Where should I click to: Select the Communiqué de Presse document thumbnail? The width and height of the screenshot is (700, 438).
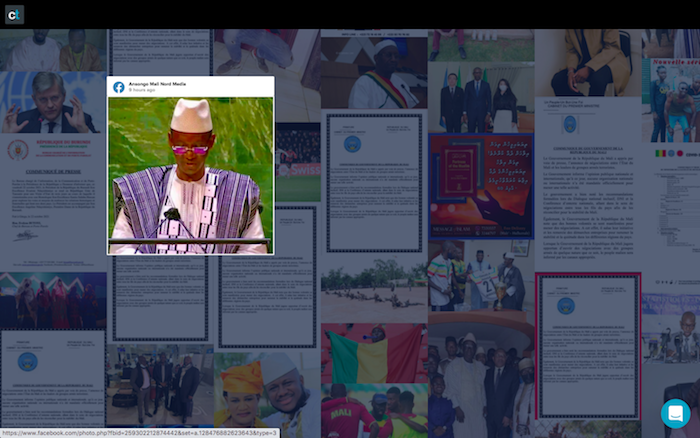[x=52, y=200]
